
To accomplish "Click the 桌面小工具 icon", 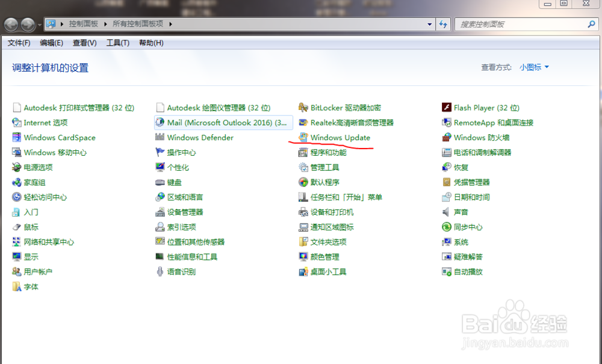I will point(303,271).
